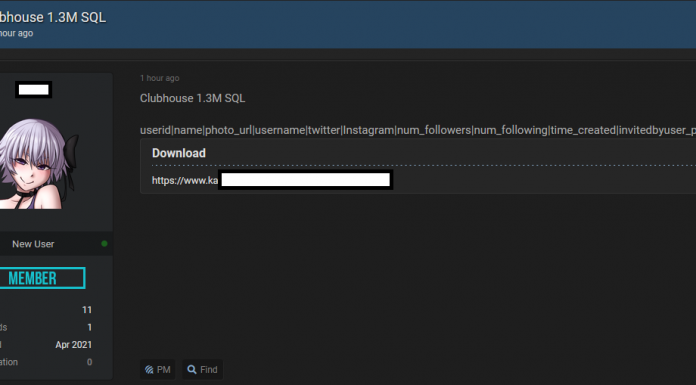Click the post body title 'Clubhouse 1.3M SQL'
The height and width of the screenshot is (385, 696).
(x=192, y=98)
